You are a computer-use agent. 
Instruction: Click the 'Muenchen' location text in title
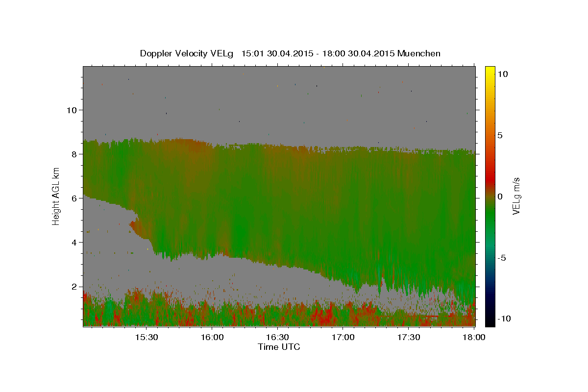point(419,53)
